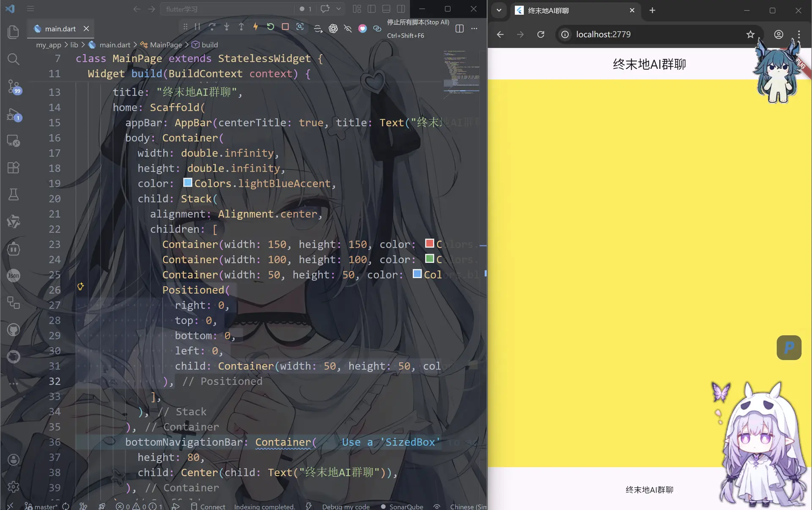Bookmark this page with the star icon
Image resolution: width=812 pixels, height=510 pixels.
750,34
